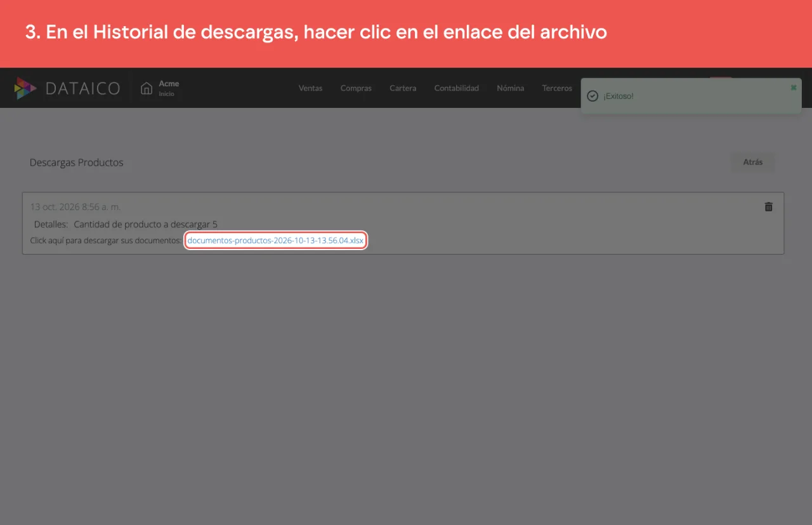Click 'Click aquí para descargar sus documentos' label
This screenshot has height=525, width=812.
(107, 241)
